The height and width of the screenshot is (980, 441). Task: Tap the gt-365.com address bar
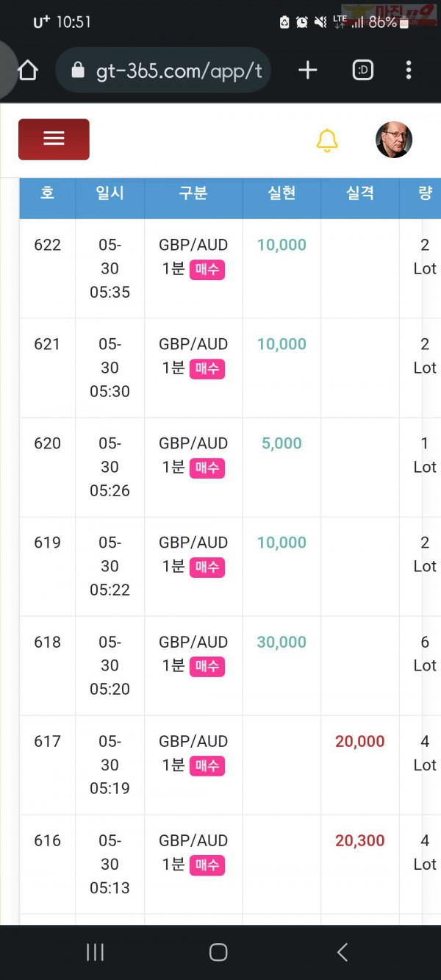coord(163,71)
